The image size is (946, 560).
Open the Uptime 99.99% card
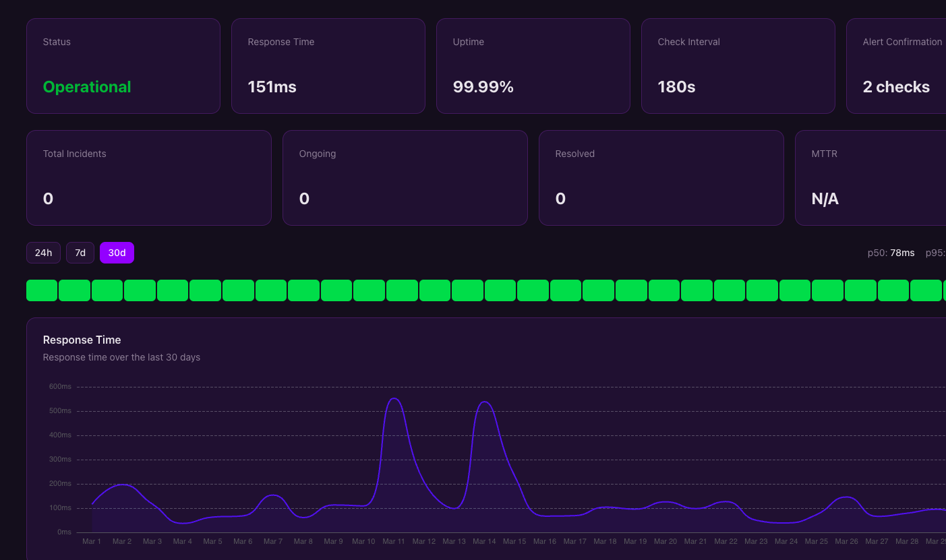pos(533,65)
